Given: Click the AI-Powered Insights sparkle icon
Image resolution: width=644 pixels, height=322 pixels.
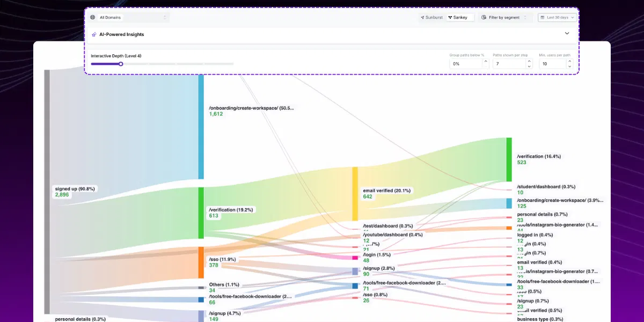Looking at the screenshot, I should [94, 34].
